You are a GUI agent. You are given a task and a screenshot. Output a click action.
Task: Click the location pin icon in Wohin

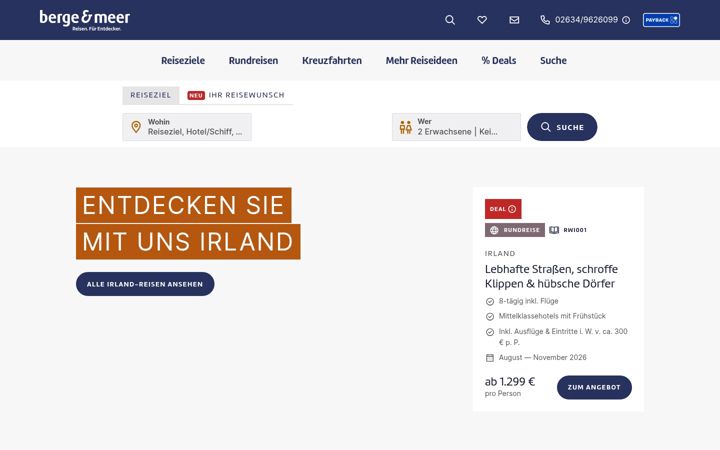[136, 127]
